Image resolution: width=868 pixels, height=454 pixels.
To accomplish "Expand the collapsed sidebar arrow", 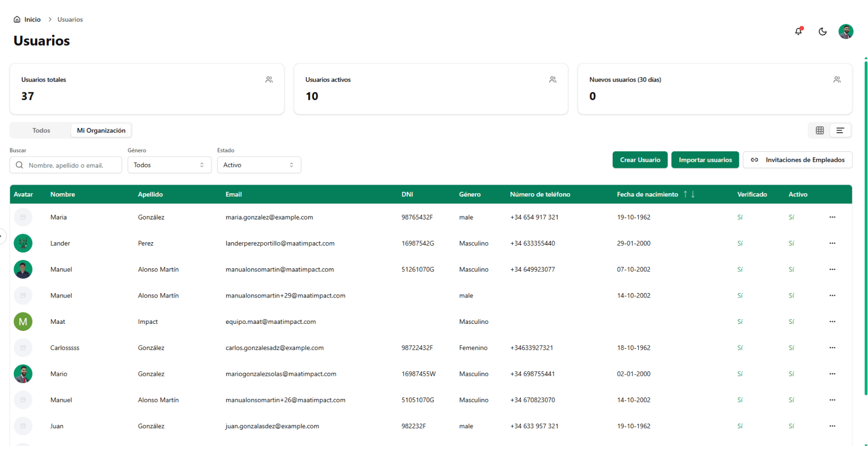I will point(2,236).
